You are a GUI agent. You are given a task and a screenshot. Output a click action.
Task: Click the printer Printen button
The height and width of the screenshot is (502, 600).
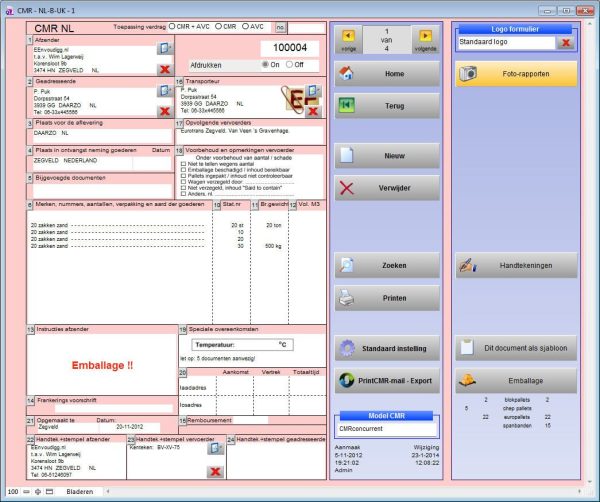point(387,298)
